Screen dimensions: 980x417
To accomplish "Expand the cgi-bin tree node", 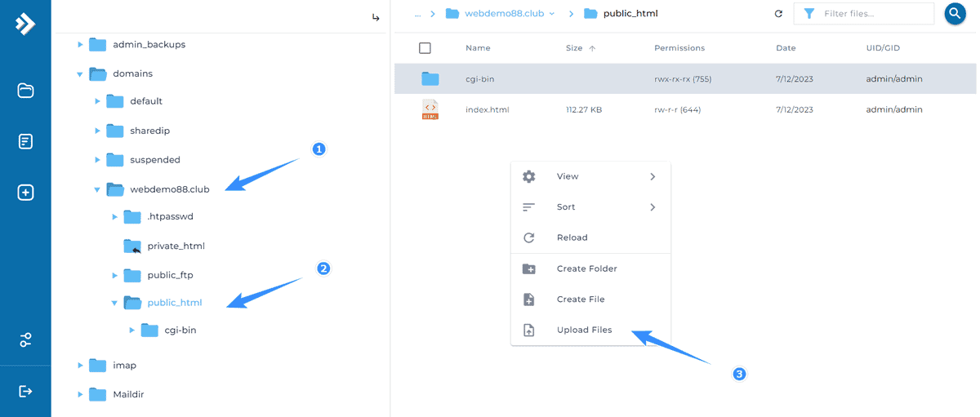I will [x=131, y=330].
